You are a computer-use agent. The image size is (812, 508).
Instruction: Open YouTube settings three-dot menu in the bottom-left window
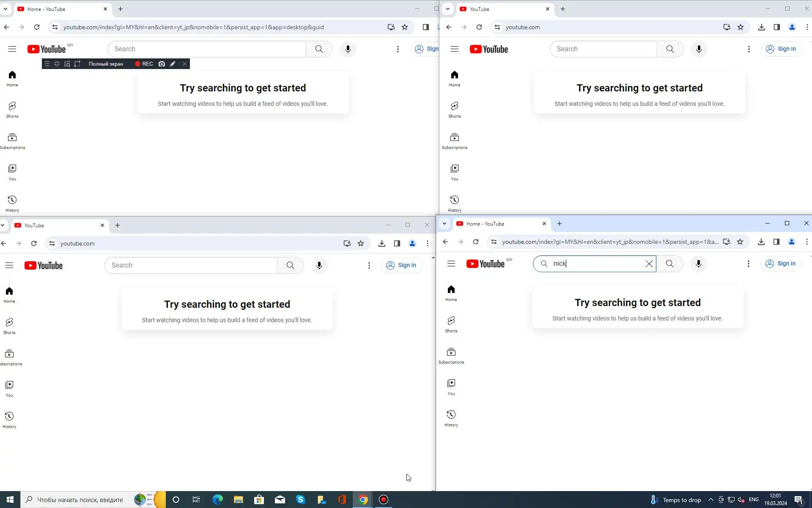click(x=369, y=265)
